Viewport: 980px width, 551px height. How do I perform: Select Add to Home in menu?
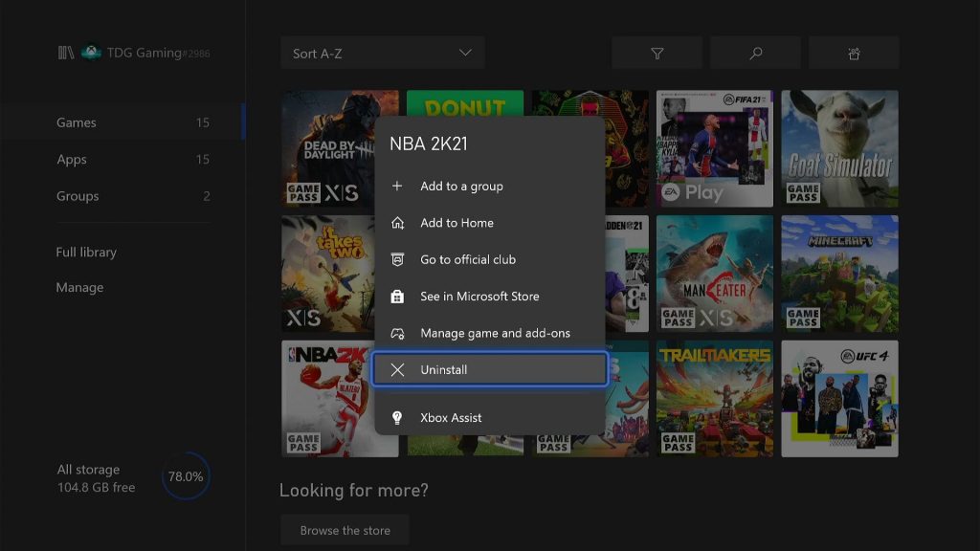click(x=490, y=223)
